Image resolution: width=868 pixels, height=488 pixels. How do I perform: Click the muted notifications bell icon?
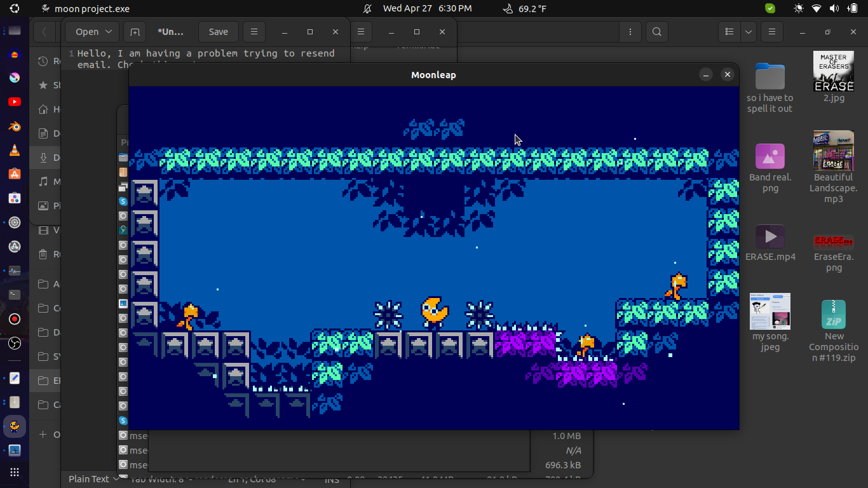367,9
